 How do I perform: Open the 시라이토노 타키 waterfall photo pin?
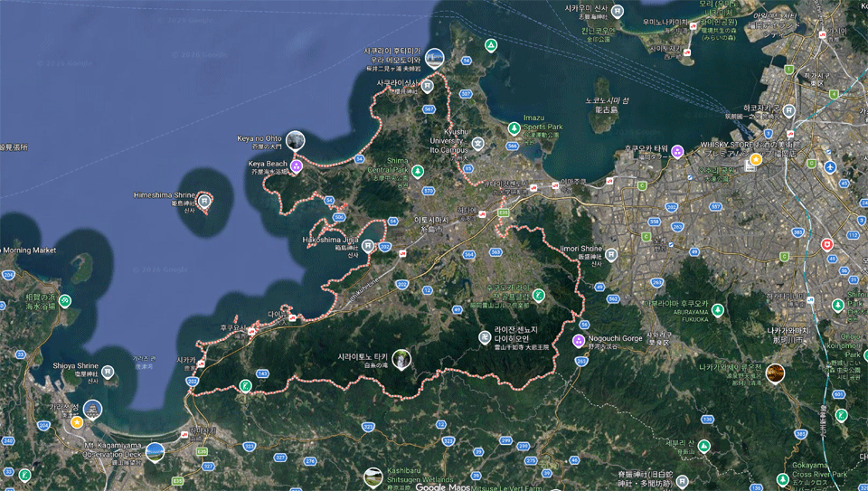click(401, 360)
